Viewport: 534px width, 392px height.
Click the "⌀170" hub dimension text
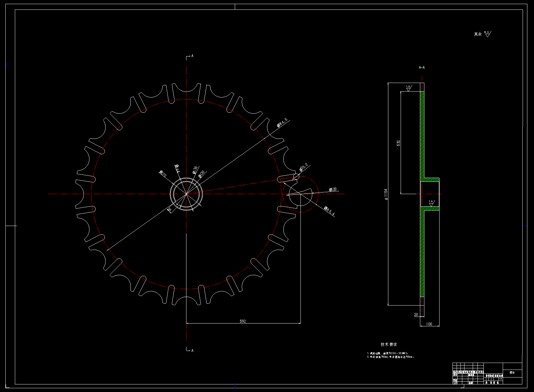(x=162, y=174)
